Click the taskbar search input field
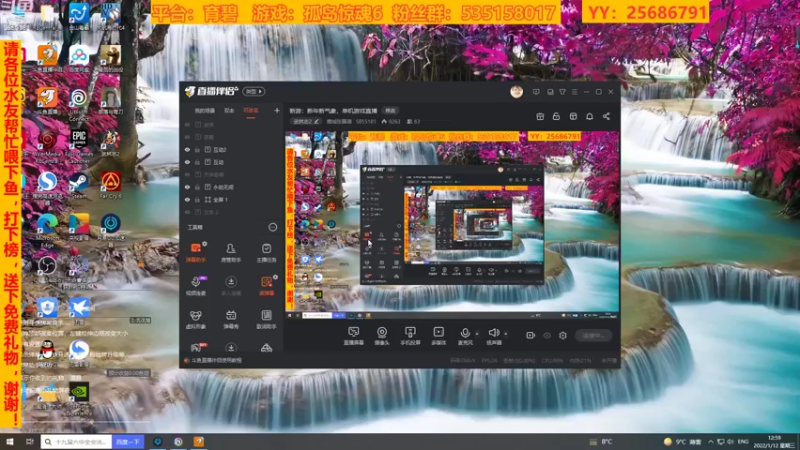 77,442
